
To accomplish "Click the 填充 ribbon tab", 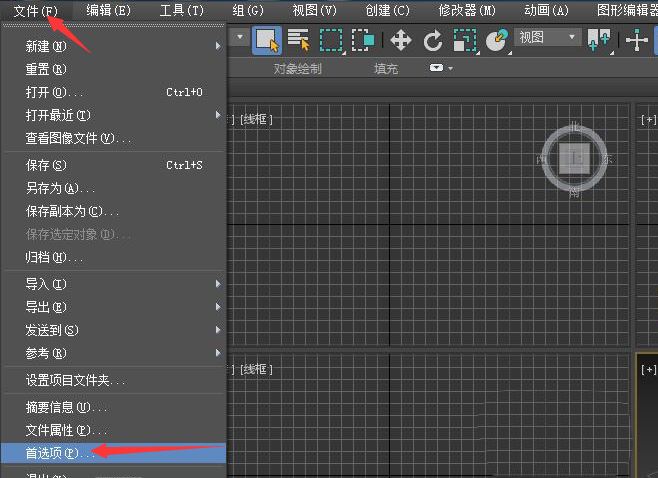I will (x=386, y=69).
